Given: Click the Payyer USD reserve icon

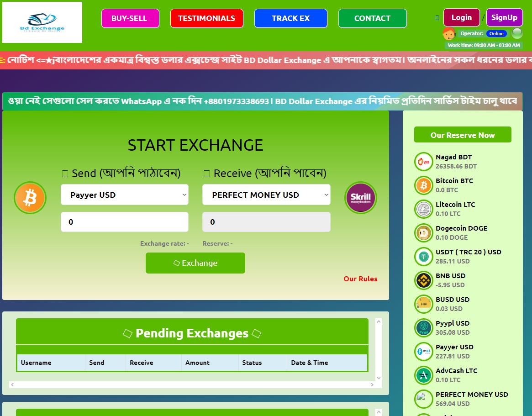Looking at the screenshot, I should point(423,352).
